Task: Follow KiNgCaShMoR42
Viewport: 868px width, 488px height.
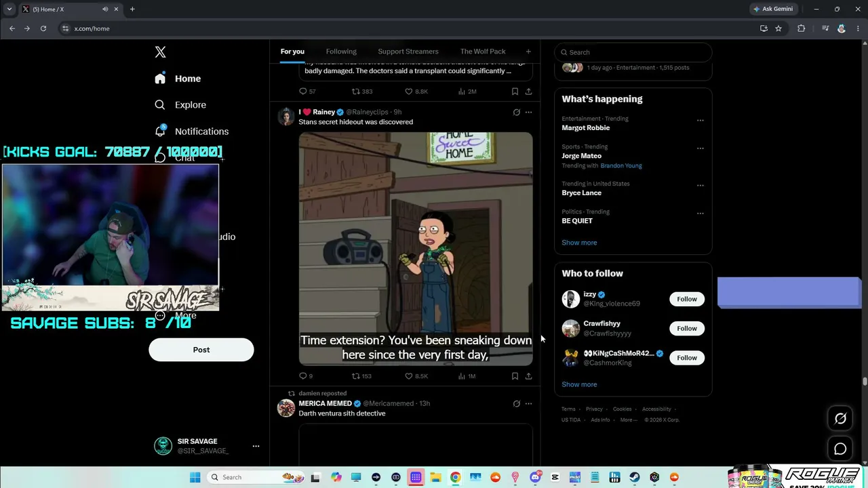Action: [x=687, y=358]
